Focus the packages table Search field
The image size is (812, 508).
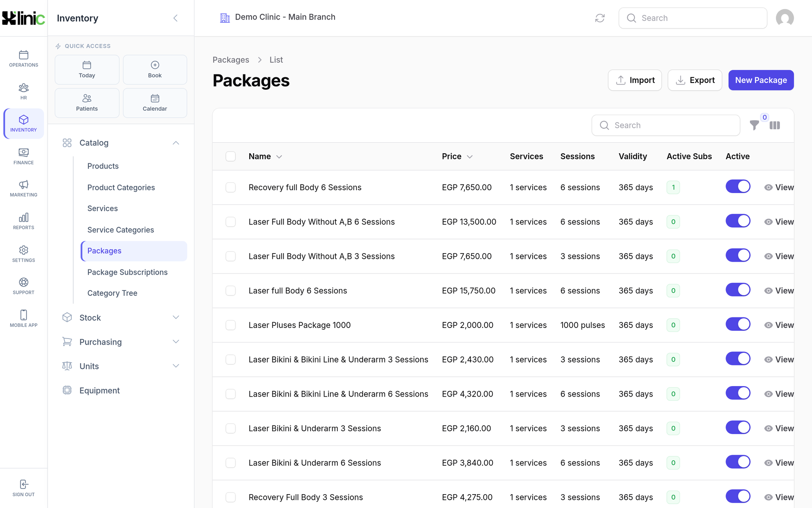click(666, 125)
